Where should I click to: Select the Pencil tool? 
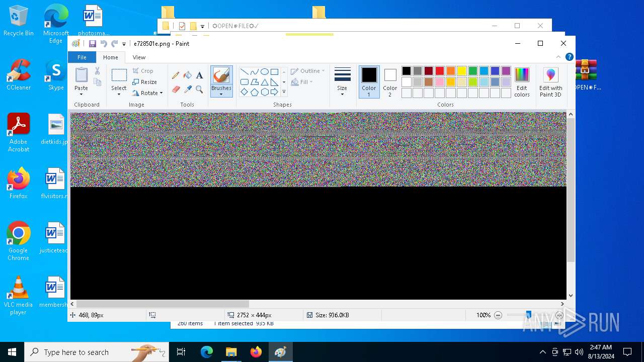coord(176,75)
